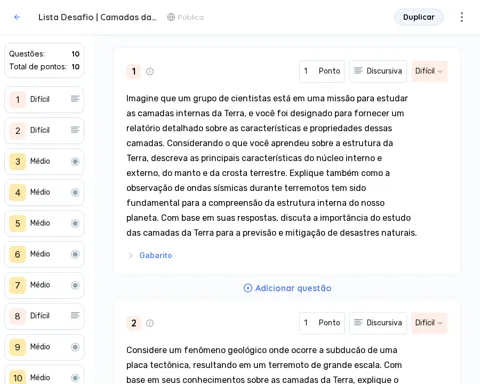The image size is (480, 384).
Task: Open the Discursiva question type selector on question 1
Action: click(378, 71)
